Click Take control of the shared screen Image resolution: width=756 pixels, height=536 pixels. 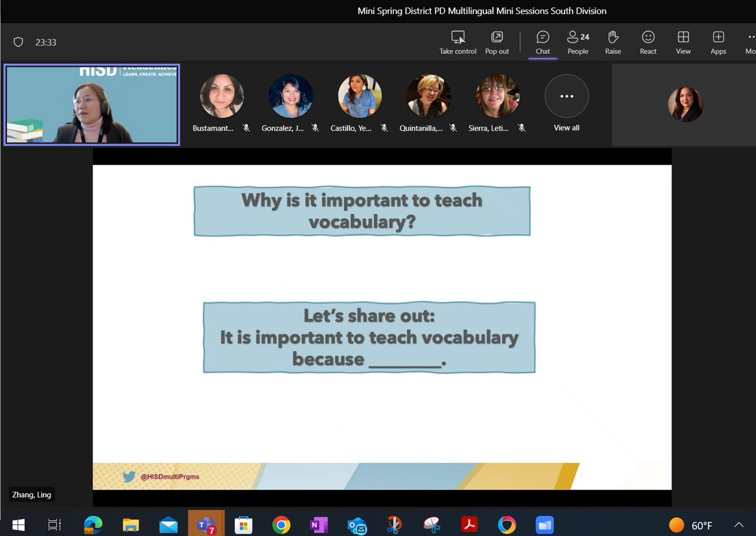coord(458,42)
